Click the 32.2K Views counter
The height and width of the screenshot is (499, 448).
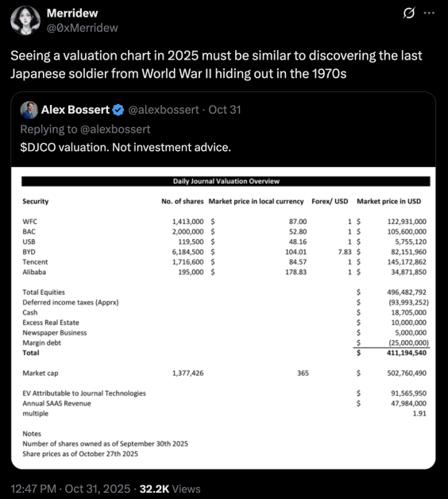(x=170, y=489)
